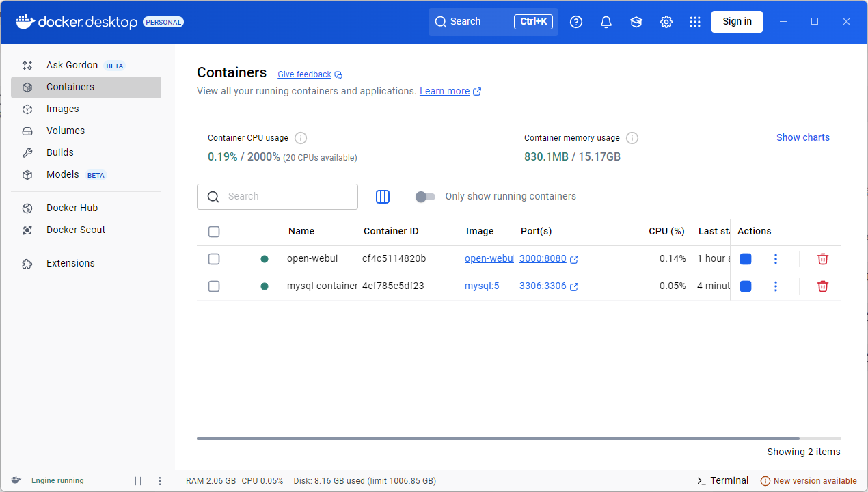Click green running status dot for mysql-container
The image size is (868, 492).
coord(265,286)
